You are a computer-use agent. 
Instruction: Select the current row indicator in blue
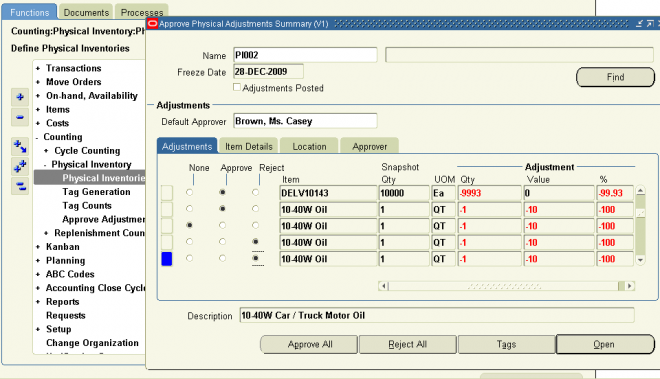[167, 259]
